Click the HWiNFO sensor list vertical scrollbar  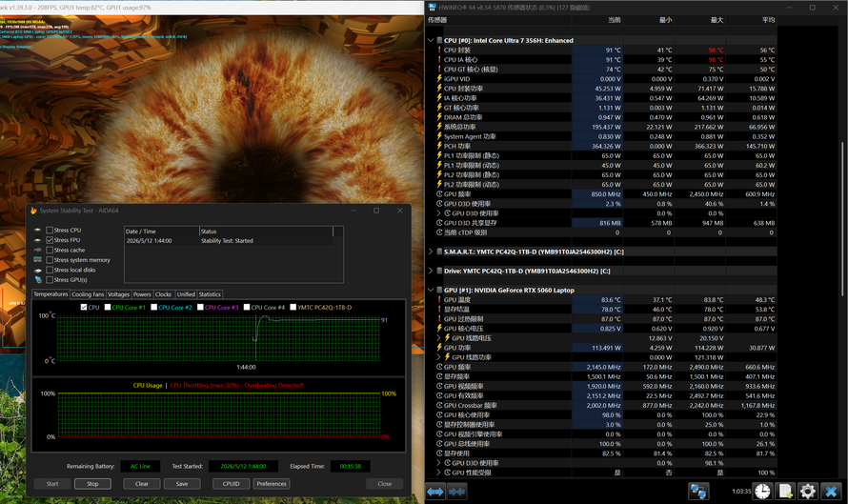coord(841,219)
